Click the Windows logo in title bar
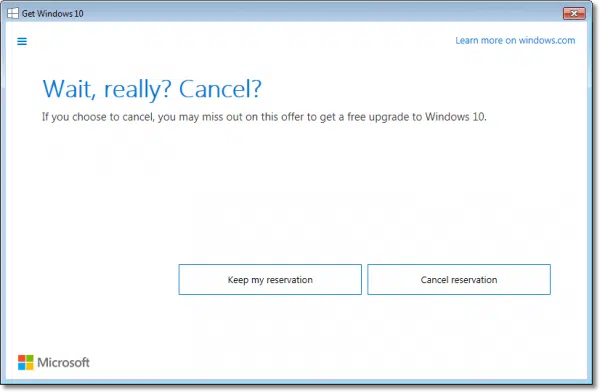This screenshot has height=392, width=600. coord(13,13)
